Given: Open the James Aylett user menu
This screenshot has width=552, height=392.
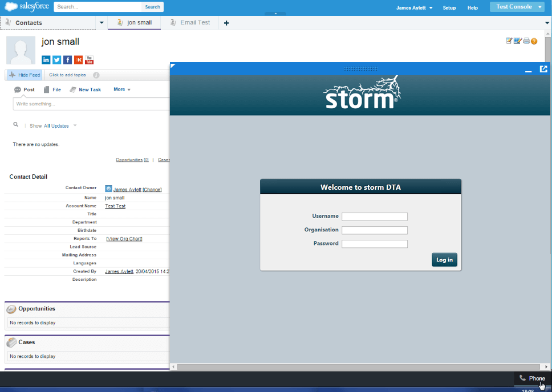Looking at the screenshot, I should coord(415,8).
